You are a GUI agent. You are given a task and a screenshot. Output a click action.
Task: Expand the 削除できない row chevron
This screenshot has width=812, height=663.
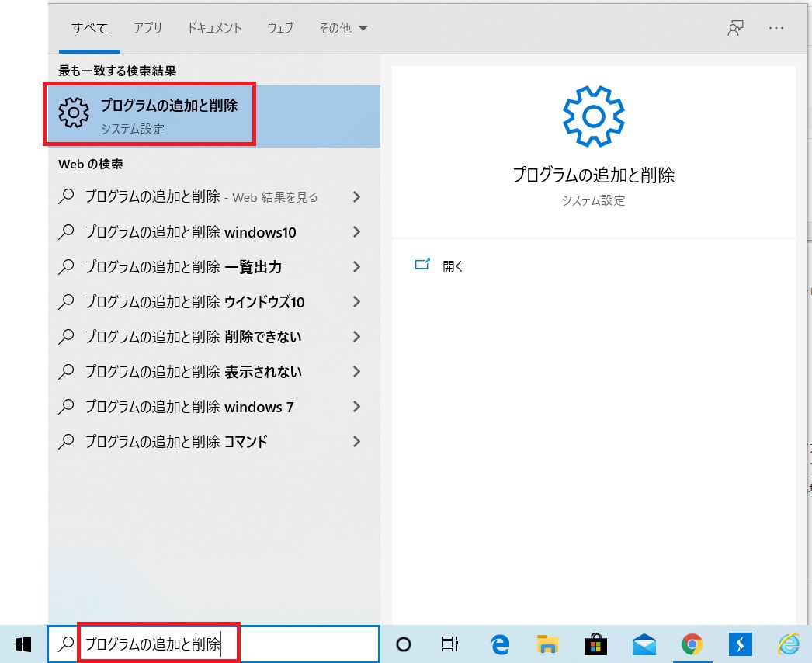point(356,337)
